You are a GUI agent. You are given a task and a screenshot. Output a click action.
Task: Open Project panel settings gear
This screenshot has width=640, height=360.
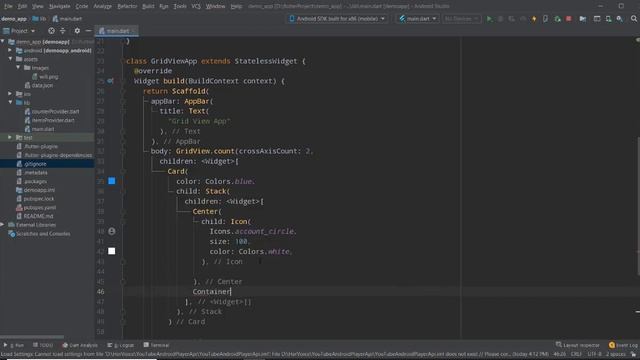(77, 31)
